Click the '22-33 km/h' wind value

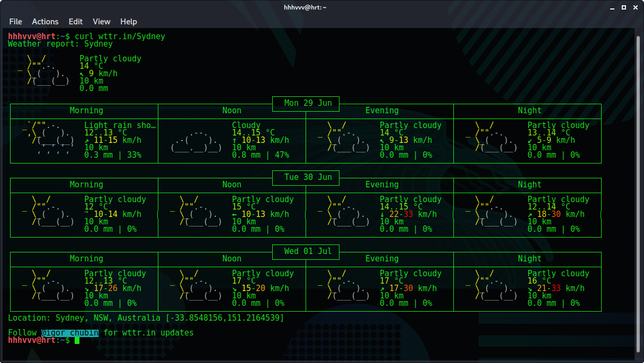(x=413, y=214)
